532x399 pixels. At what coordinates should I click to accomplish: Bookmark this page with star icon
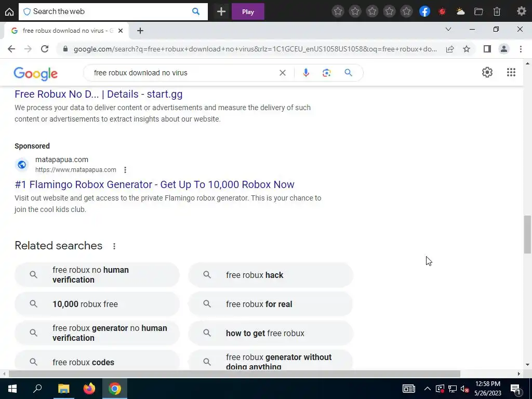467,49
